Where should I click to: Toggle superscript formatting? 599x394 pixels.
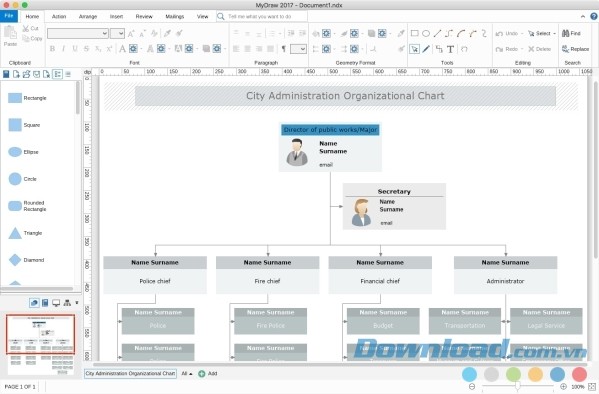click(109, 49)
